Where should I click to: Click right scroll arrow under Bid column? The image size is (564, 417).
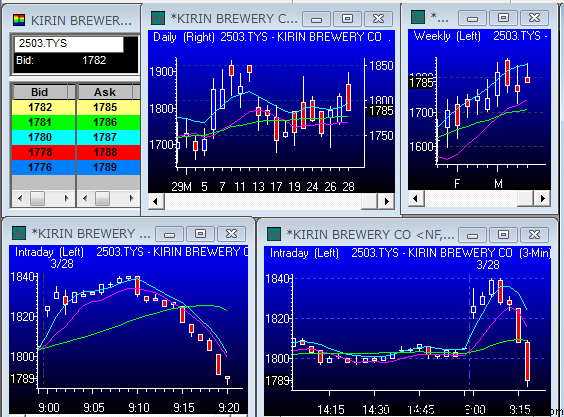[x=66, y=198]
